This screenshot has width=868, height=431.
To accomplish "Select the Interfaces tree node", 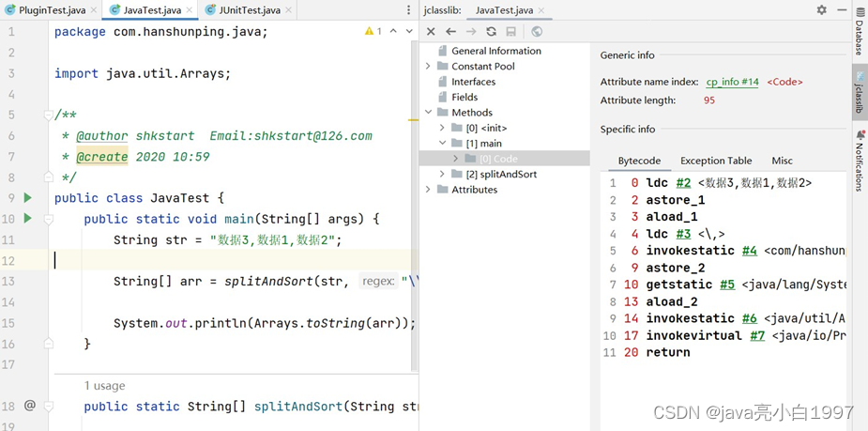I will (x=473, y=82).
